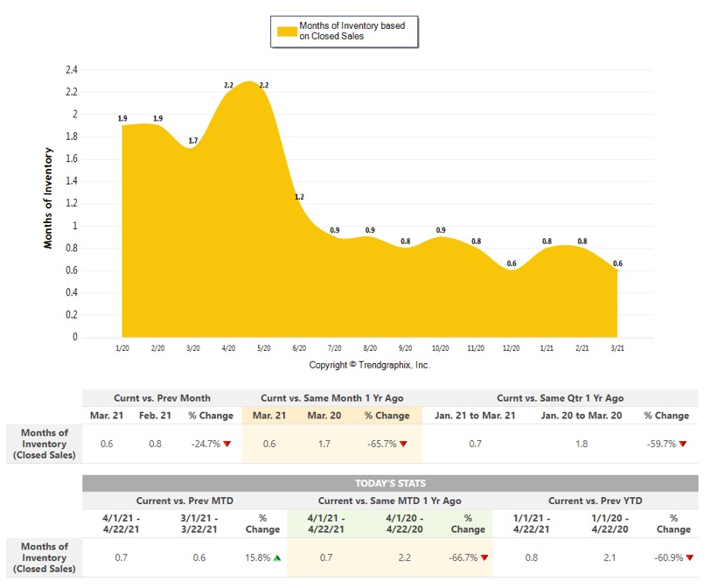Select the 'Curnt vs. Prev Month' header

pyautogui.click(x=162, y=398)
